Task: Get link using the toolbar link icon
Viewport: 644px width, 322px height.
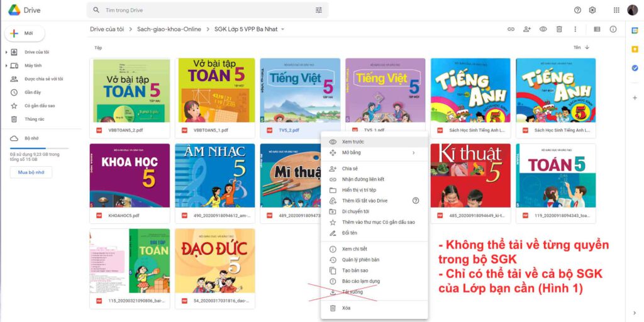Action: pyautogui.click(x=511, y=29)
